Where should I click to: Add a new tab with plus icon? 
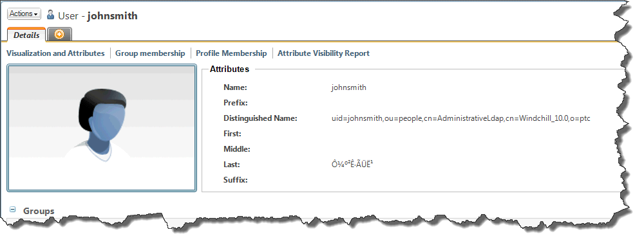point(59,35)
